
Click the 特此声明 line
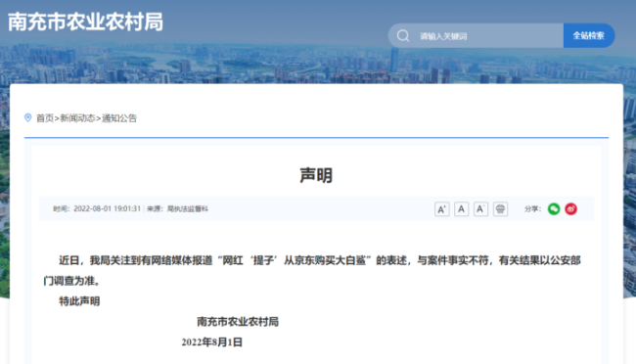pyautogui.click(x=79, y=301)
